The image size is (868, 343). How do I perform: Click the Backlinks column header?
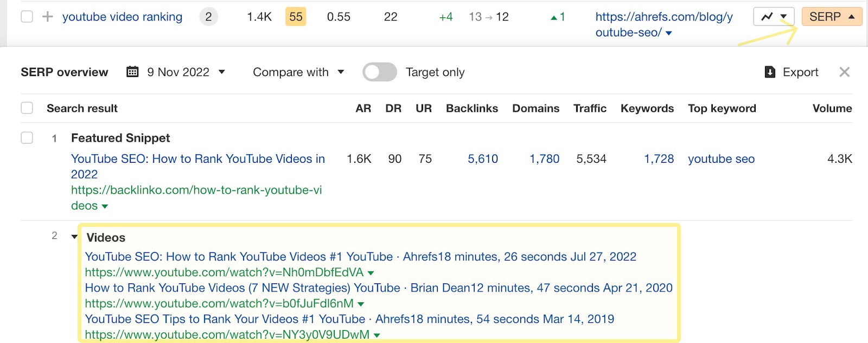click(472, 109)
